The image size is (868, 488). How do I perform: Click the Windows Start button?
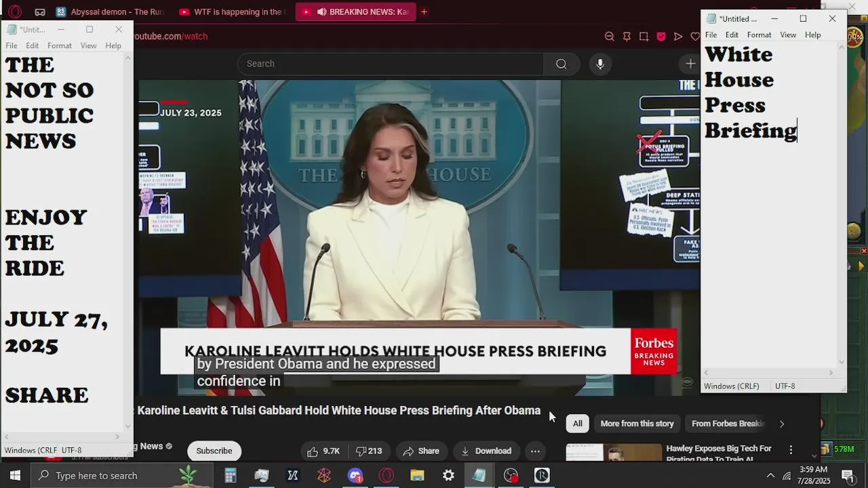click(15, 475)
